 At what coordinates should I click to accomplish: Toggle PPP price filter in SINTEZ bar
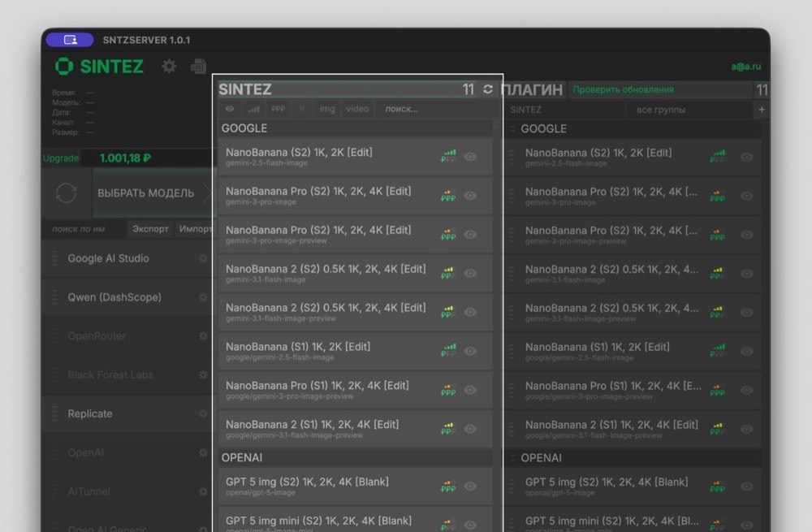coord(278,109)
